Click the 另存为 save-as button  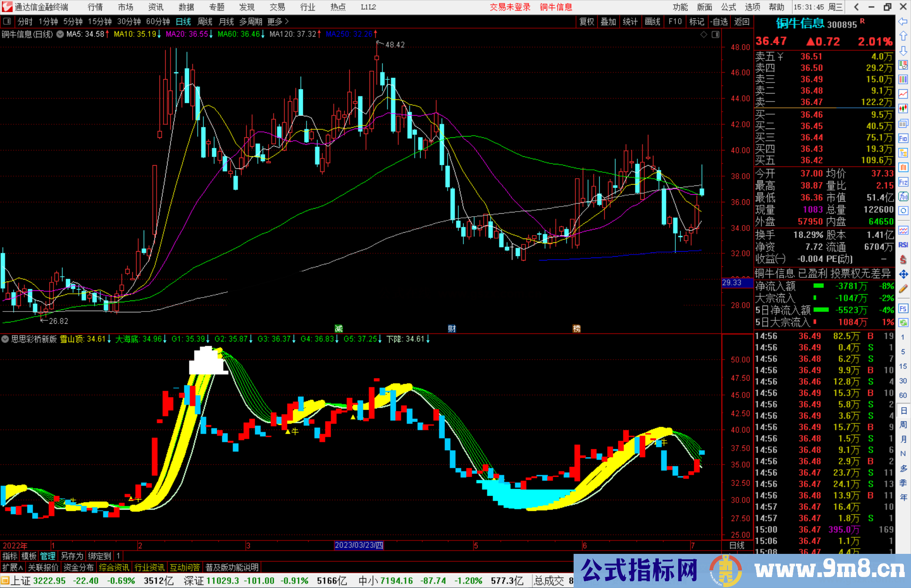point(72,556)
